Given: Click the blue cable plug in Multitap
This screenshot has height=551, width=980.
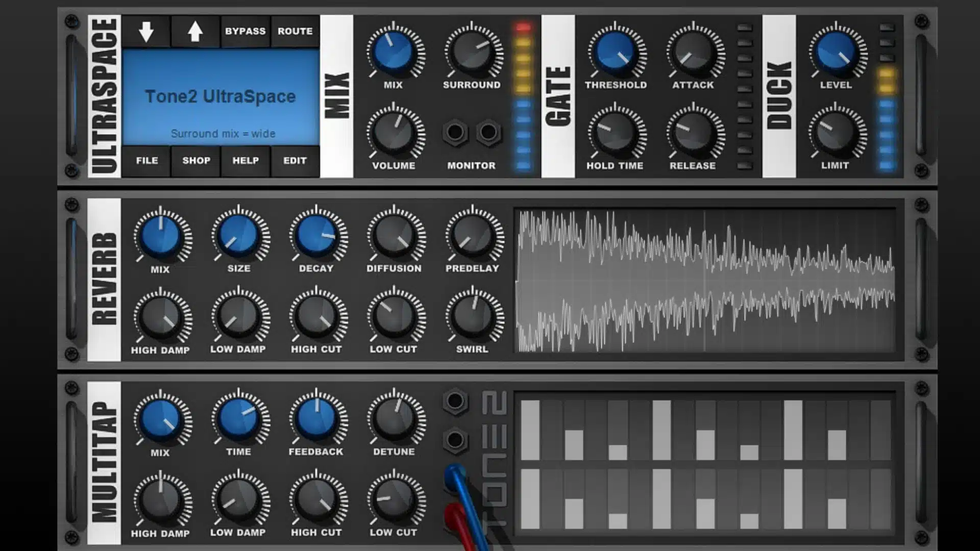Looking at the screenshot, I should [x=454, y=479].
